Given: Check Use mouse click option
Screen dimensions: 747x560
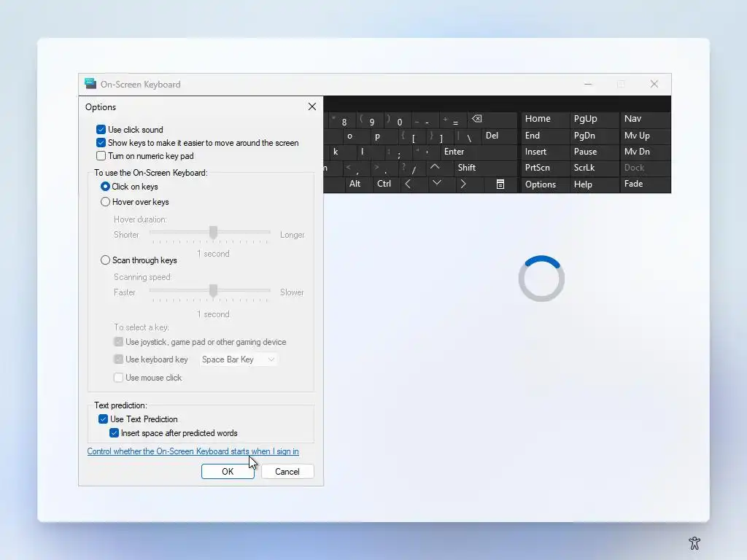Looking at the screenshot, I should (118, 378).
